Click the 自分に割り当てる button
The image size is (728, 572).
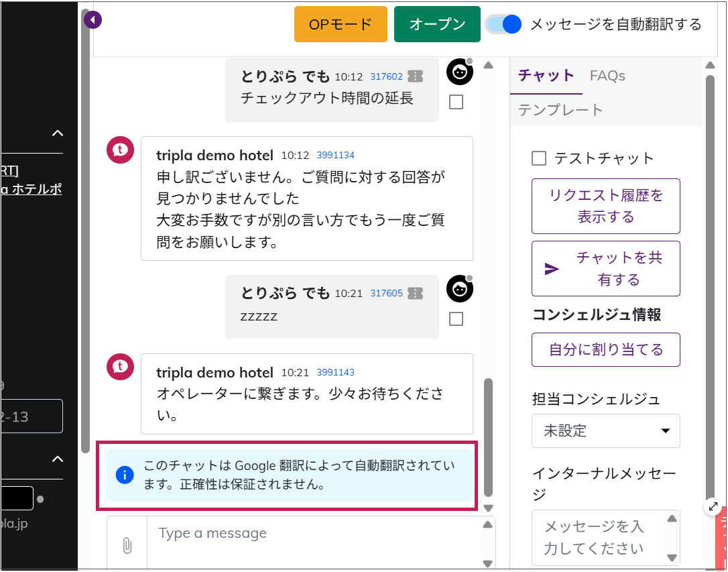click(x=605, y=349)
